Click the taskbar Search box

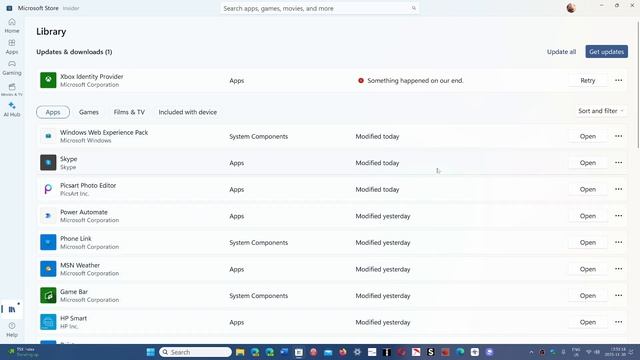(196, 352)
